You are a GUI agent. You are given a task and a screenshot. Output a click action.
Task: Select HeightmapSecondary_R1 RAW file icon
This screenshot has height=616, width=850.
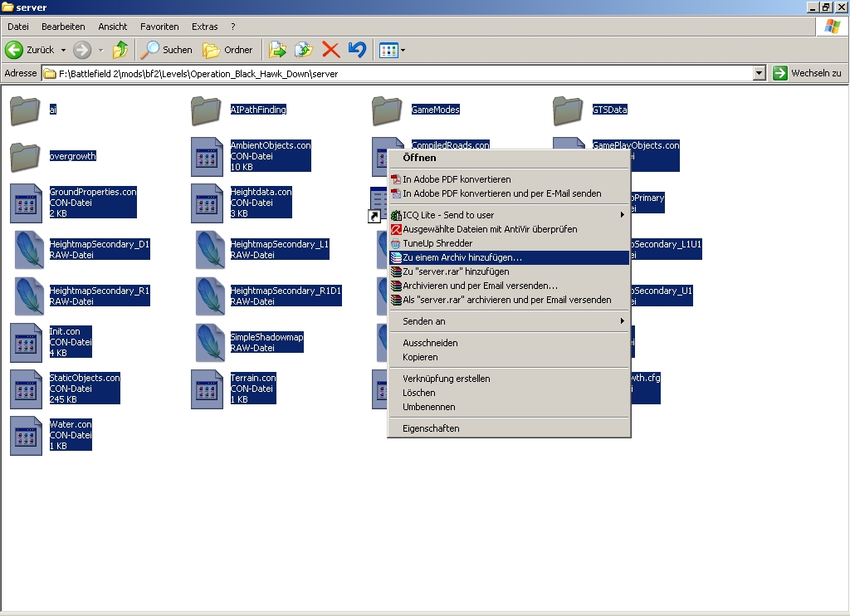[29, 296]
